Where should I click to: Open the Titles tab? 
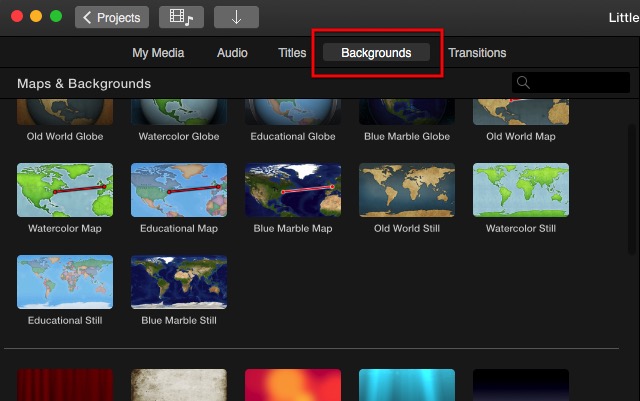[x=292, y=53]
